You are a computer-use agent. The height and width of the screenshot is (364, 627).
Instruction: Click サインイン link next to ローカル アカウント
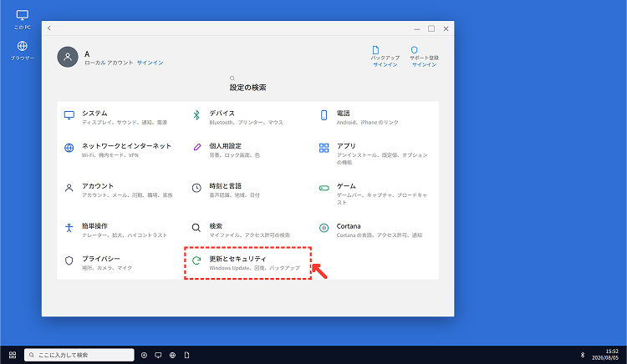150,63
